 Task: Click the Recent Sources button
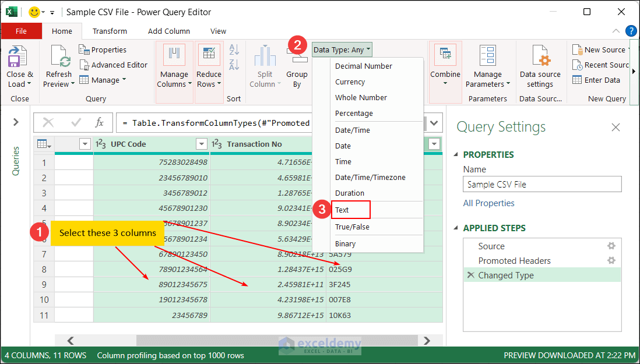pos(604,65)
